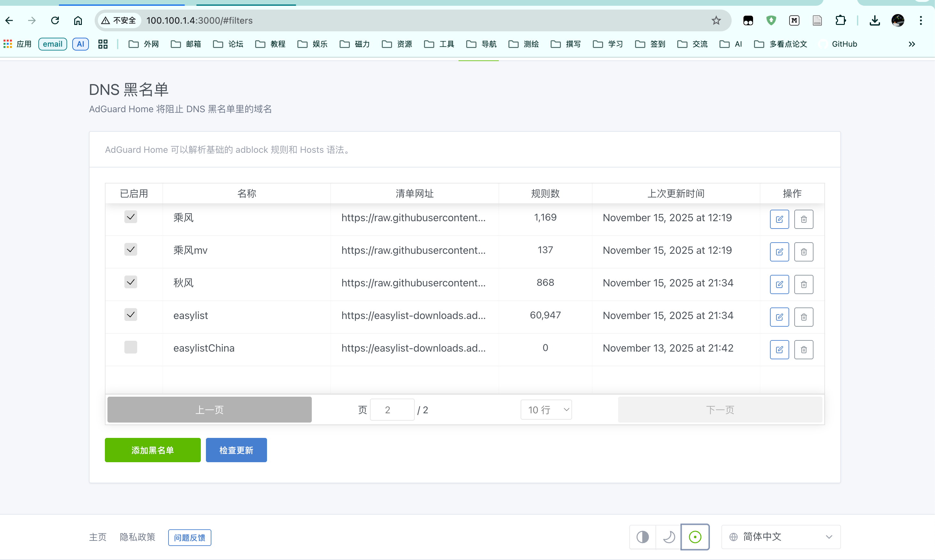The height and width of the screenshot is (560, 935).
Task: Click the page number input field
Action: click(392, 409)
